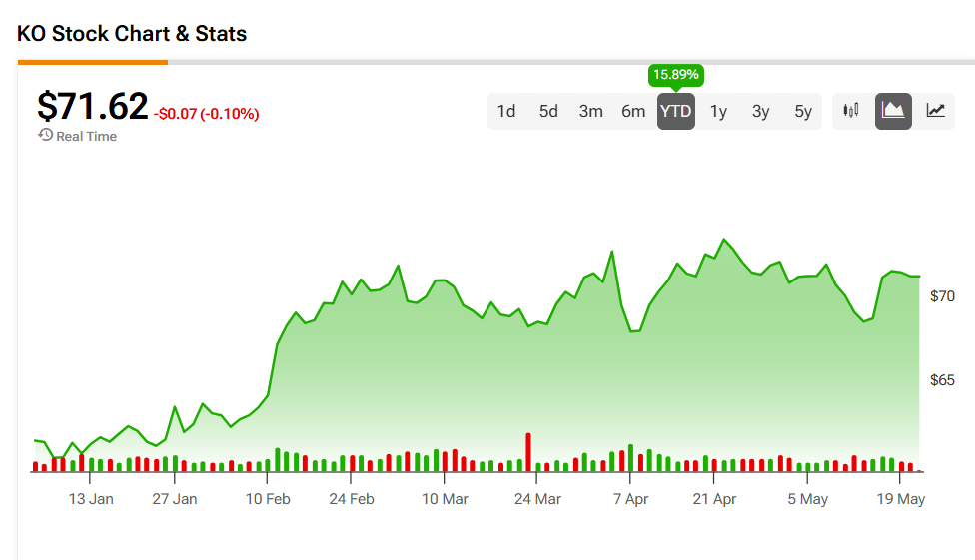
Task: Click the Real Time clock icon
Action: tap(45, 135)
